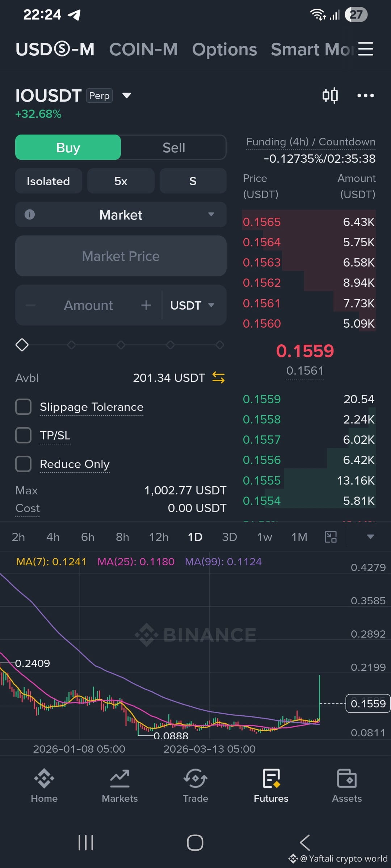This screenshot has height=868, width=391.
Task: Select the 1w chart interval
Action: pyautogui.click(x=265, y=537)
